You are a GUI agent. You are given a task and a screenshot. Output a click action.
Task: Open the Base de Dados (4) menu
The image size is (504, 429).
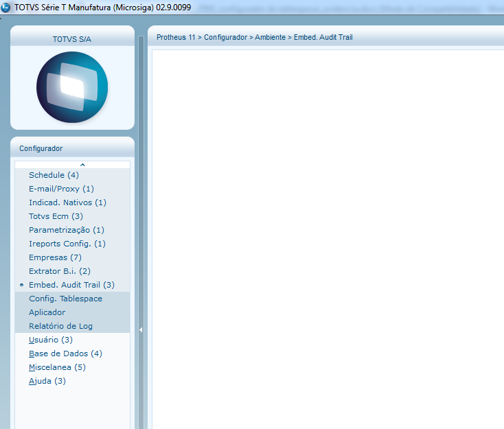65,353
